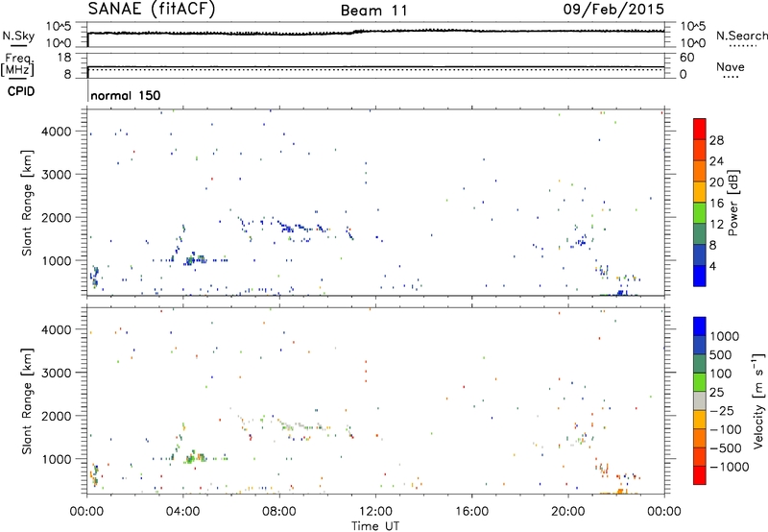Click the bright blue bottom Power colorbar segment

tap(700, 276)
